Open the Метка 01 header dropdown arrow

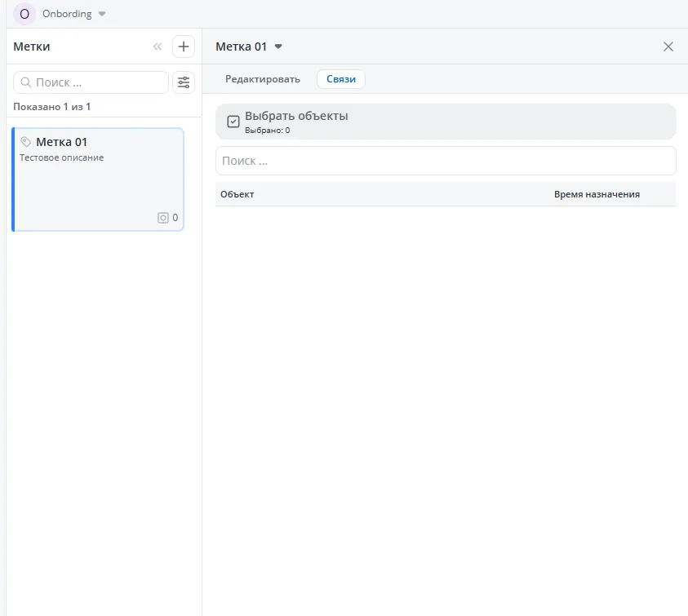[278, 47]
